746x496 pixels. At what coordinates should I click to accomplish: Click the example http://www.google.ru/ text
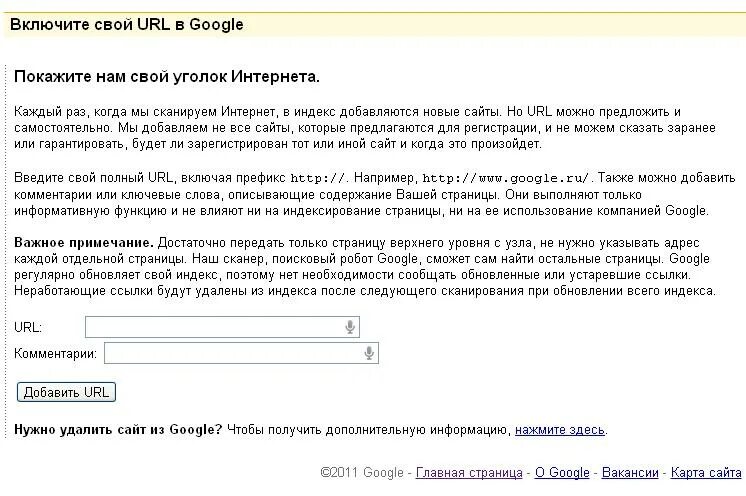(506, 178)
